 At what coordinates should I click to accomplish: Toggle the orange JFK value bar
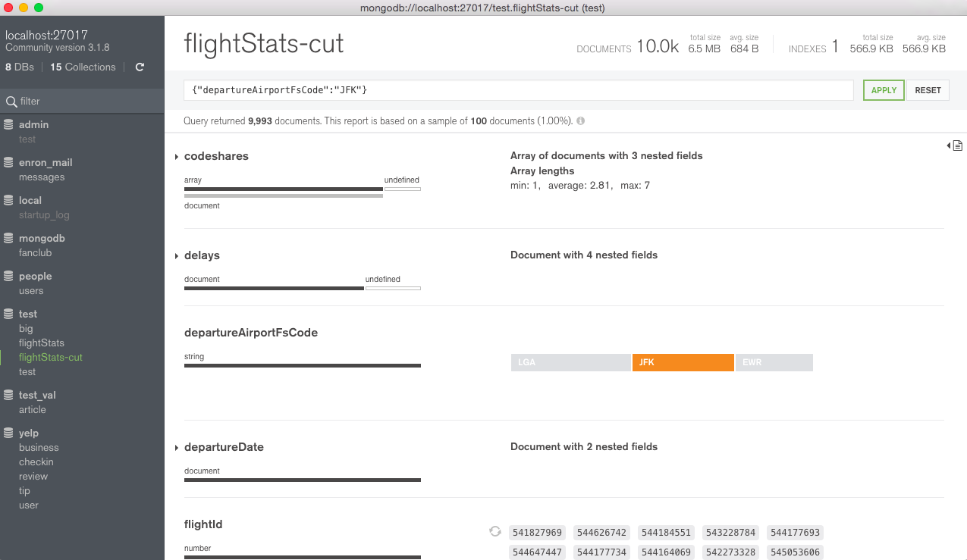pyautogui.click(x=683, y=362)
